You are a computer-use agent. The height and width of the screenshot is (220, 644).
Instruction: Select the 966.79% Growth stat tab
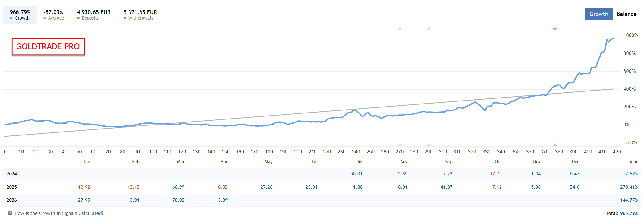click(20, 15)
